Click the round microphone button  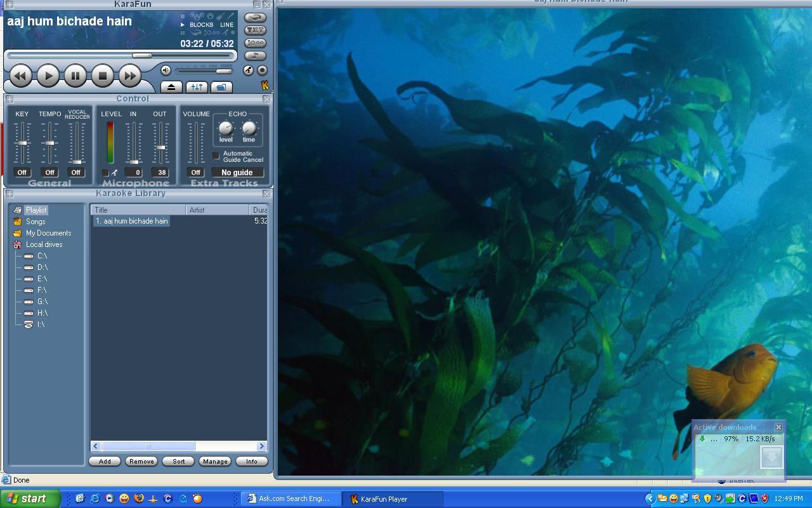coord(249,70)
